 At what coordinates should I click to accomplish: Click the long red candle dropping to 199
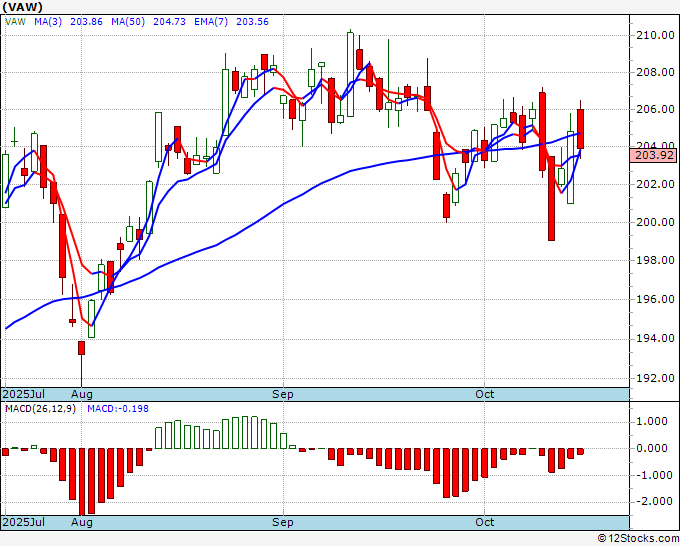click(x=551, y=198)
